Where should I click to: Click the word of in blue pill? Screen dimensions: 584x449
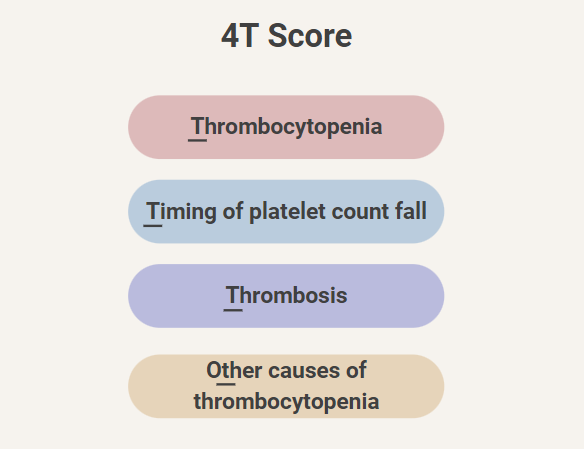[x=233, y=211]
